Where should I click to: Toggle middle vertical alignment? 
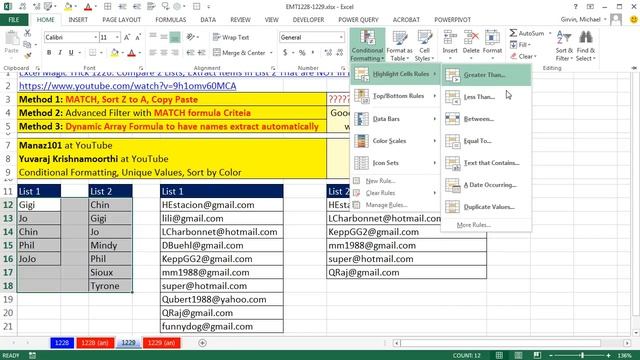click(164, 37)
